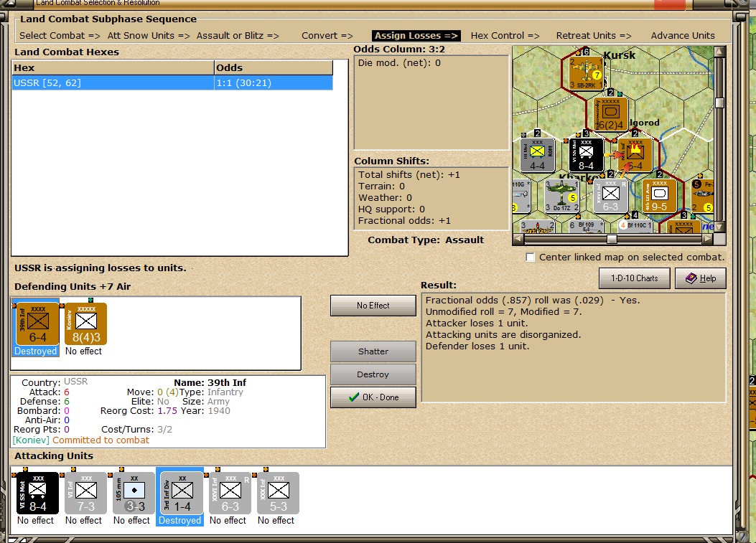Viewport: 756px width, 543px height.
Task: Click the map horizontal scrollbar right arrow
Action: point(707,239)
